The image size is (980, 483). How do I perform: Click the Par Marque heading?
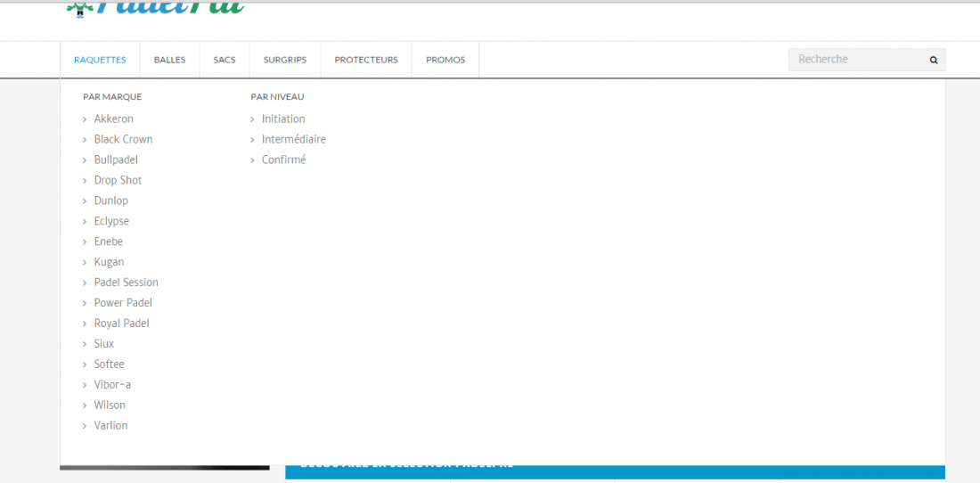[112, 97]
